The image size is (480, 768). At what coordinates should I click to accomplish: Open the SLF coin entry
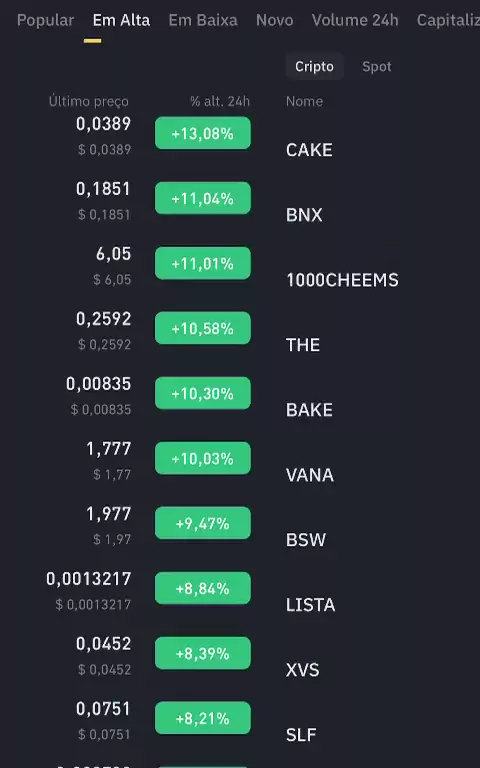coord(301,735)
